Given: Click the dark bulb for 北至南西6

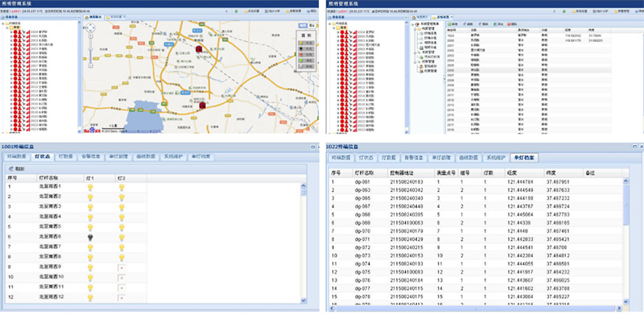Looking at the screenshot, I should point(90,238).
